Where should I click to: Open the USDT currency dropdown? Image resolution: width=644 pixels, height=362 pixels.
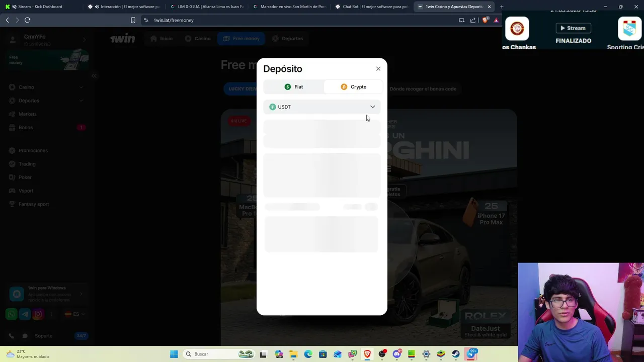click(x=322, y=107)
